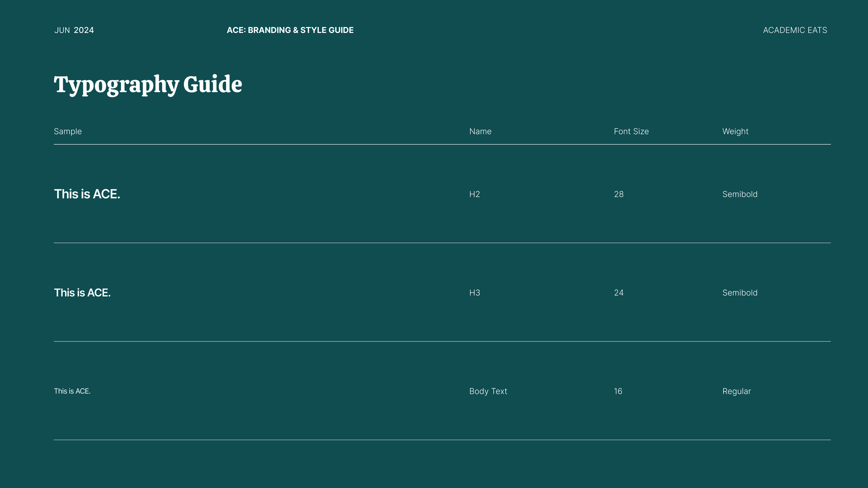Viewport: 868px width, 488px height.
Task: Click the H3 name cell
Action: click(474, 293)
